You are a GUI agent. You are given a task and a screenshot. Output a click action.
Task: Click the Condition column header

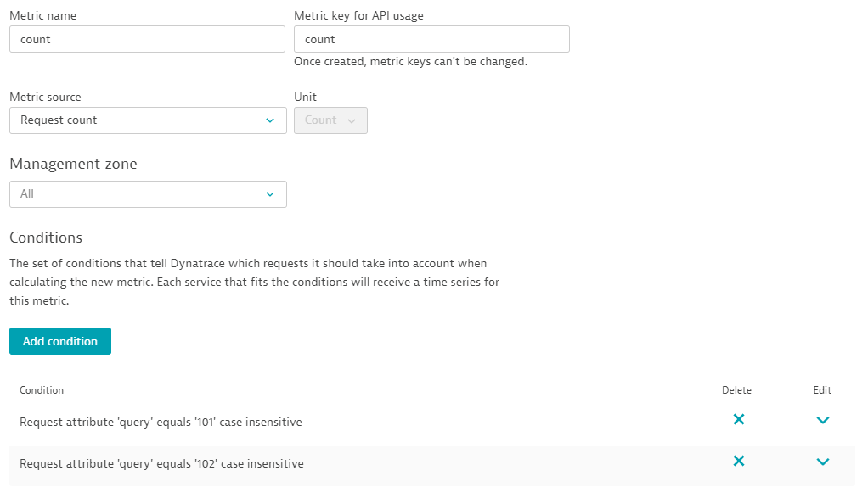click(42, 390)
